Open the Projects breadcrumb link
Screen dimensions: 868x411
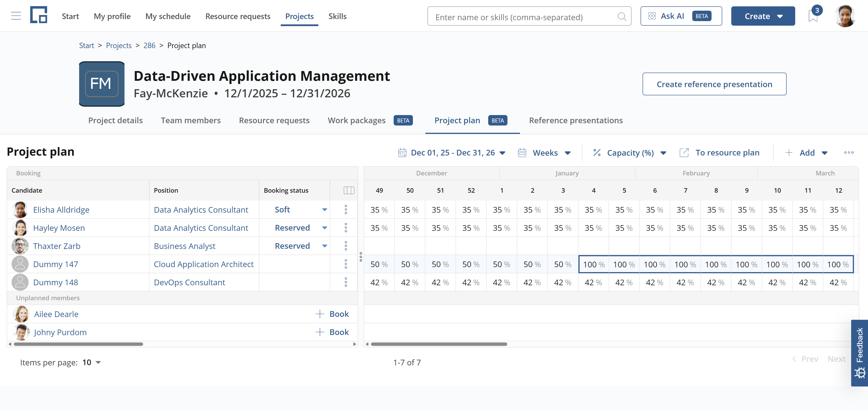[119, 46]
